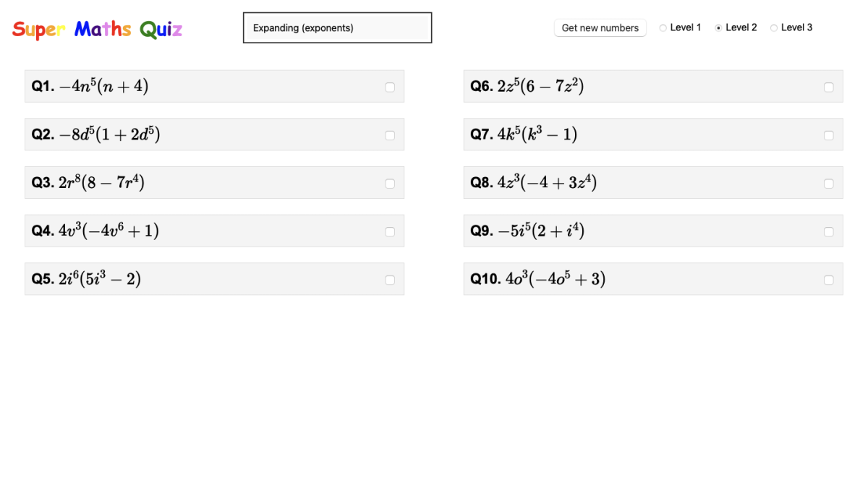Check the box next to Q2
Image resolution: width=868 pixels, height=488 pixels.
click(390, 134)
